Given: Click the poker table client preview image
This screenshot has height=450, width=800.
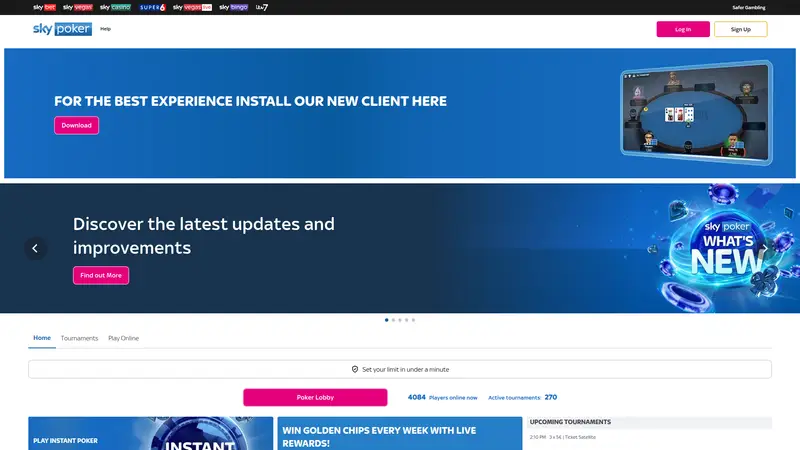Looking at the screenshot, I should tap(696, 113).
